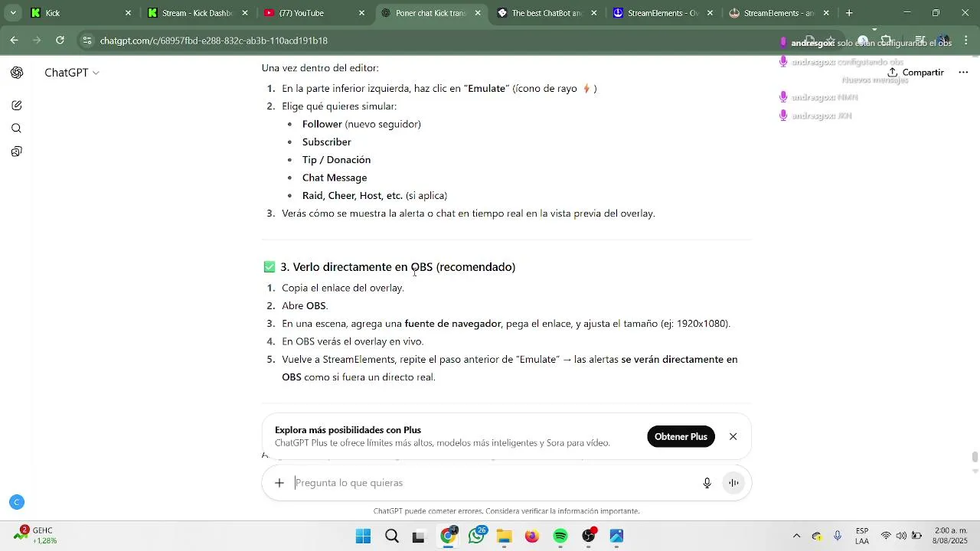Click the 'Tip / Donación' list item
This screenshot has width=980, height=551.
click(336, 160)
